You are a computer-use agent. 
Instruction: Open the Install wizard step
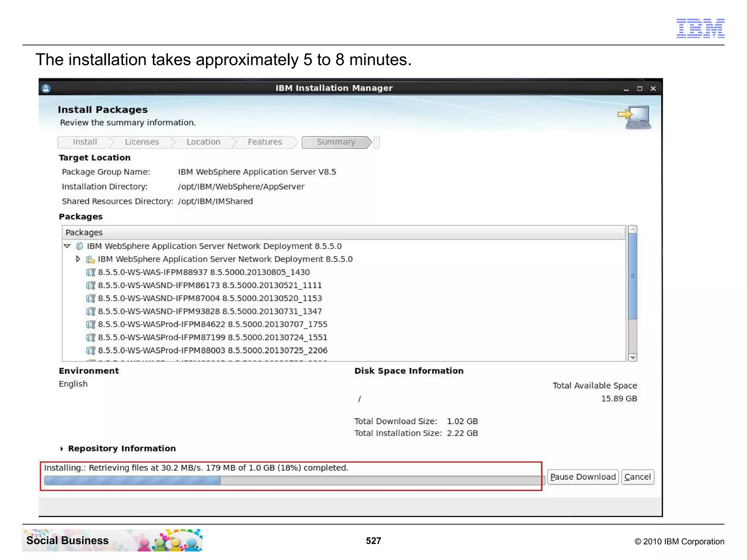pos(85,142)
